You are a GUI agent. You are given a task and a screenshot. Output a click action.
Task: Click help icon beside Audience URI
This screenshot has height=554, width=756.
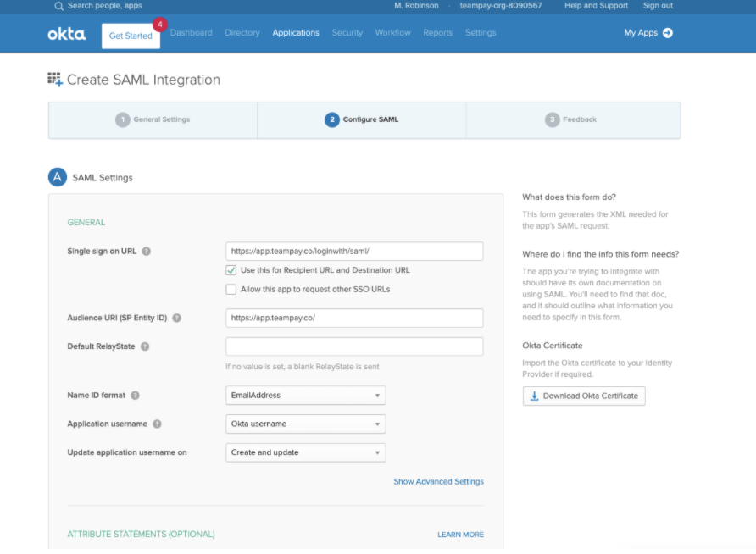click(x=177, y=318)
